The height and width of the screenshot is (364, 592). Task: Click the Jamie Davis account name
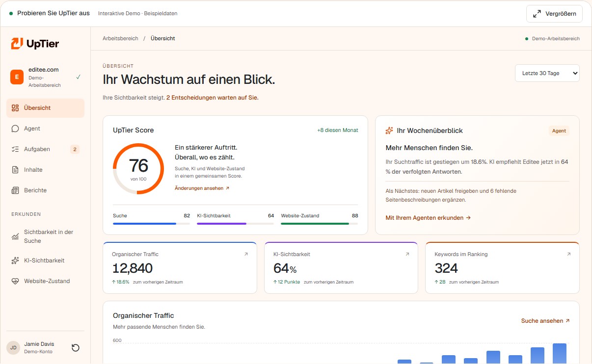point(39,344)
